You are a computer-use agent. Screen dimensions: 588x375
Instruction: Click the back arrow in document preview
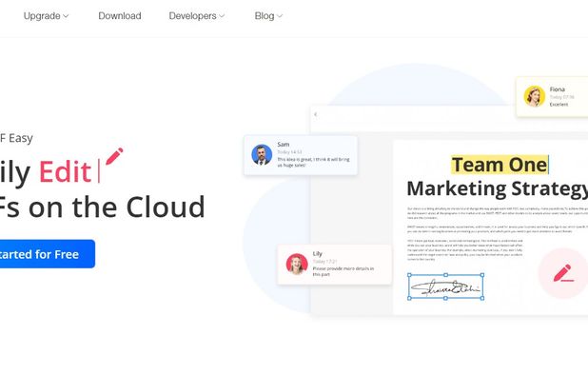tap(315, 114)
